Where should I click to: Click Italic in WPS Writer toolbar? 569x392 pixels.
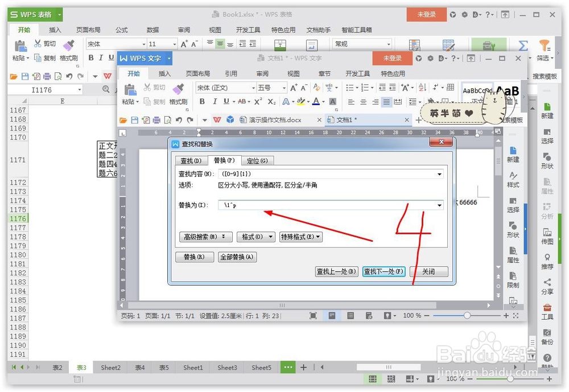click(215, 102)
